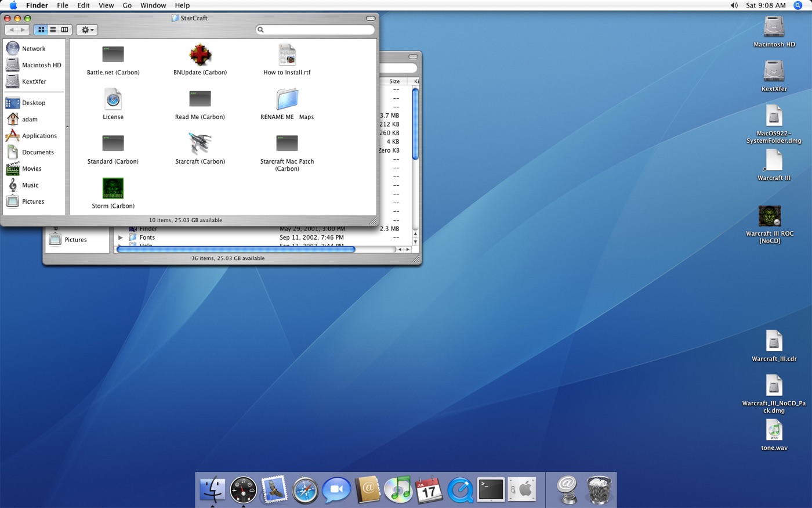The image size is (812, 508).
Task: Hide the StarCraft window toolbar with pill button
Action: tap(371, 19)
